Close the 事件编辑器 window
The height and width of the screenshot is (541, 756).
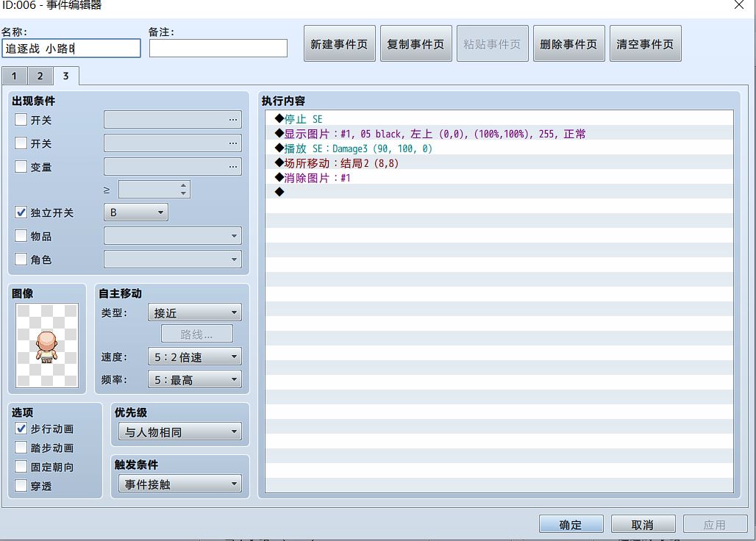point(738,5)
